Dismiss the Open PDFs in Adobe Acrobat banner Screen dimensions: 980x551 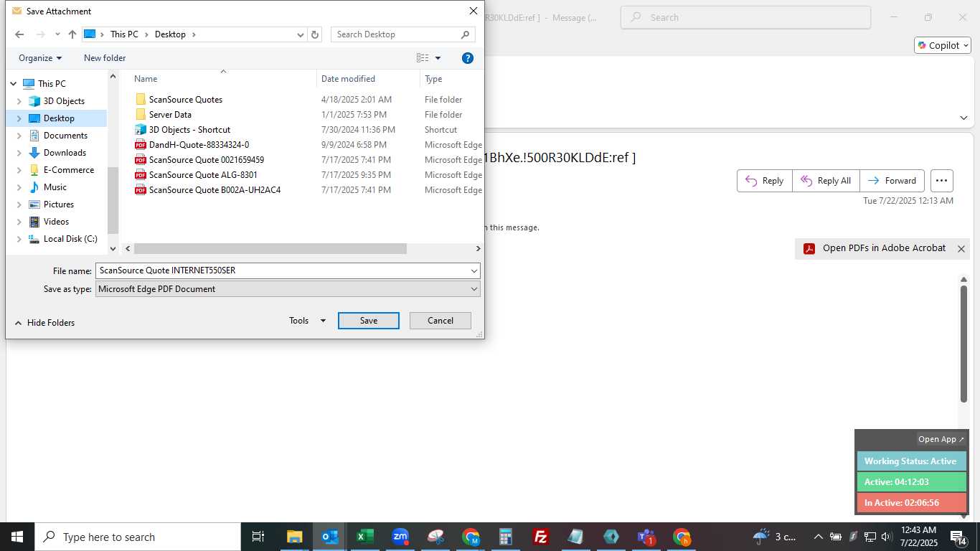coord(961,249)
